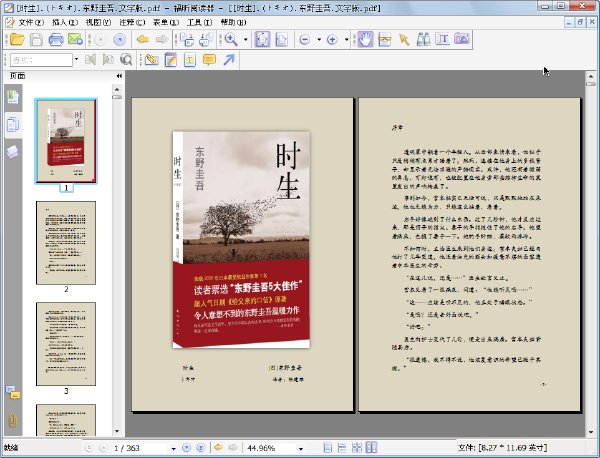Zoom in with the plus button
This screenshot has height=458, width=600.
pos(332,39)
